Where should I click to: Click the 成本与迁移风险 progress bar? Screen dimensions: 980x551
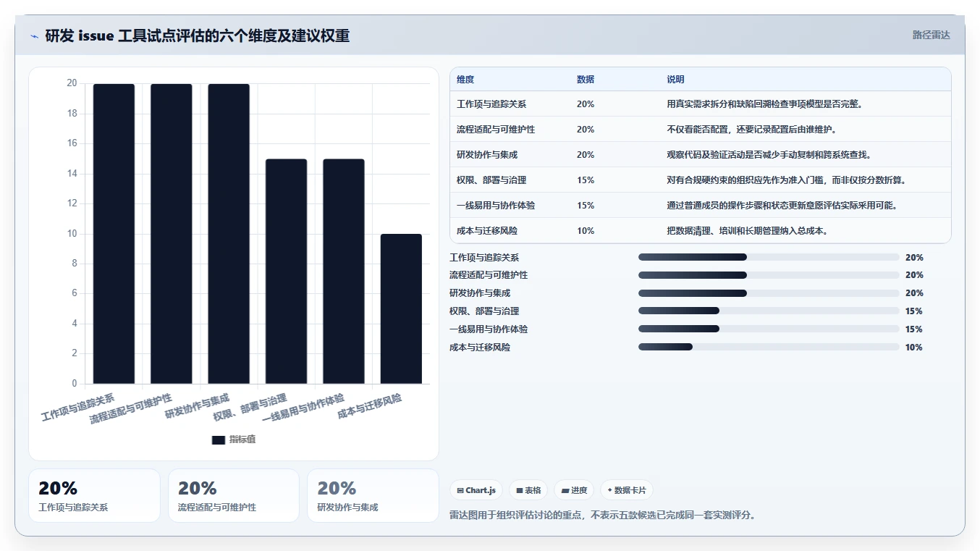(769, 348)
